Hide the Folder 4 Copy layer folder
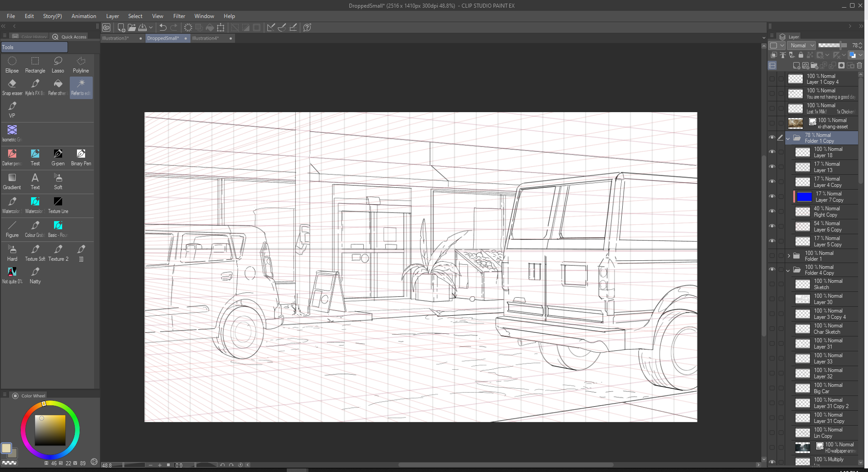The image size is (868, 472). [772, 270]
